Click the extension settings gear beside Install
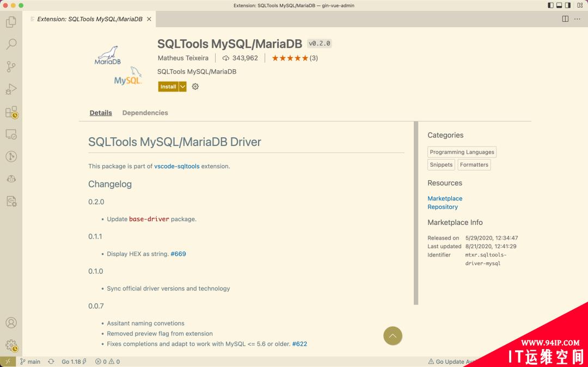Viewport: 588px width, 367px height. [x=195, y=87]
